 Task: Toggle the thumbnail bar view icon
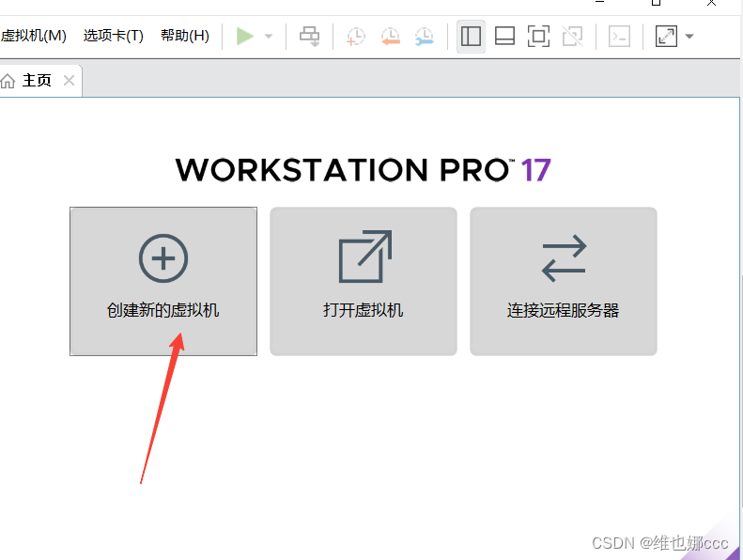[x=504, y=36]
